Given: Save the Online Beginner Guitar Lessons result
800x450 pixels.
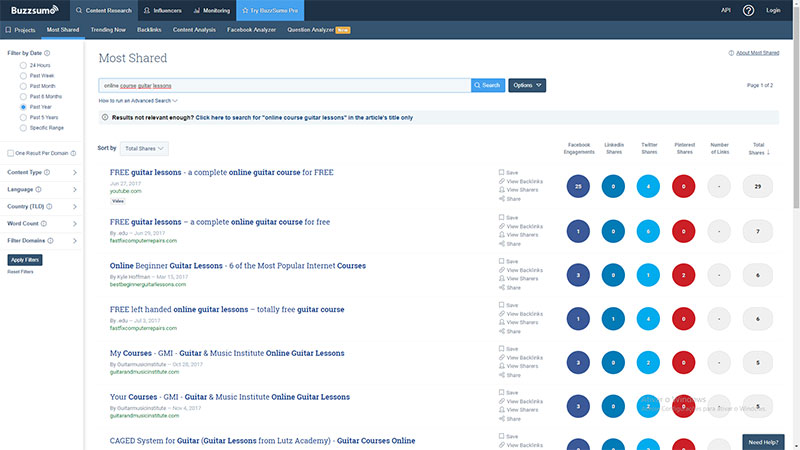Looking at the screenshot, I should 508,261.
